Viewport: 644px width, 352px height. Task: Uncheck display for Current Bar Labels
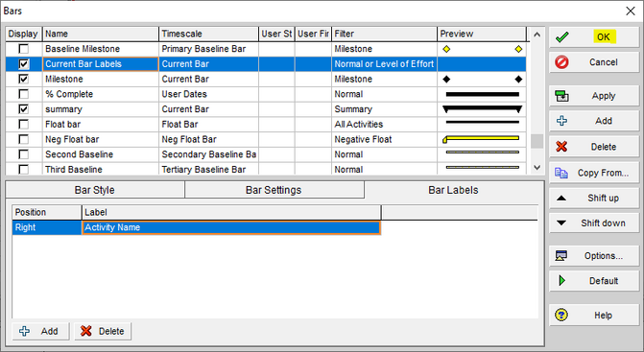click(24, 64)
